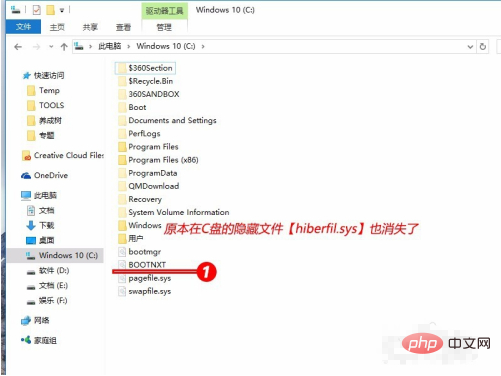The image size is (501, 376).
Task: Switch to the 查看 View tab
Action: [x=123, y=27]
